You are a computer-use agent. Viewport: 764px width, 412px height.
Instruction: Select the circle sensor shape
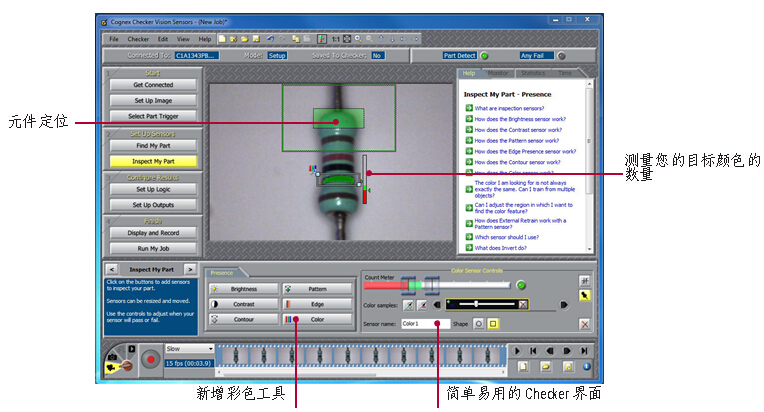(x=479, y=324)
